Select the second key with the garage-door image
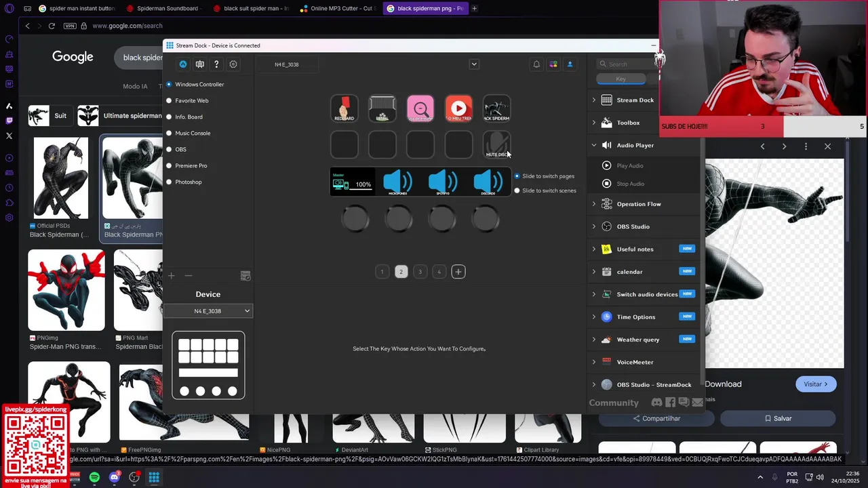868x488 pixels. tap(382, 108)
